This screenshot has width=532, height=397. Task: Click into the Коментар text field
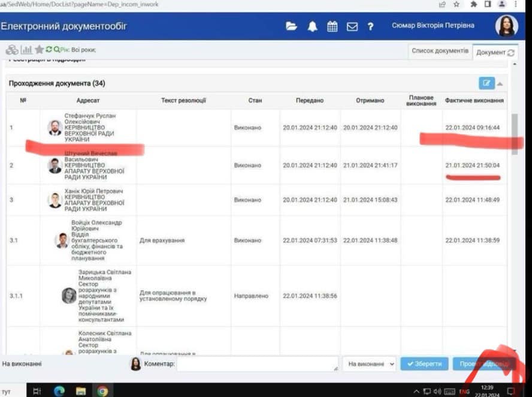click(257, 364)
